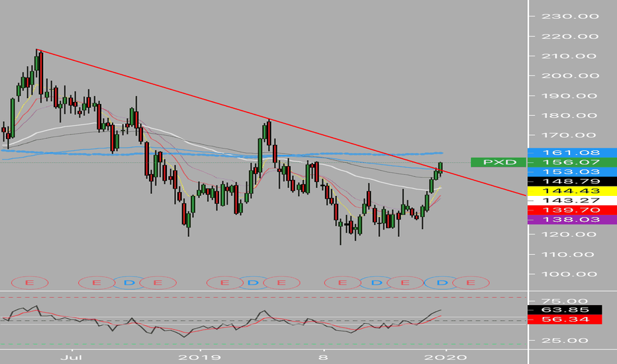Viewport: 617px width, 364px height.
Task: Click the 190.00 price axis tick
Action: [570, 95]
